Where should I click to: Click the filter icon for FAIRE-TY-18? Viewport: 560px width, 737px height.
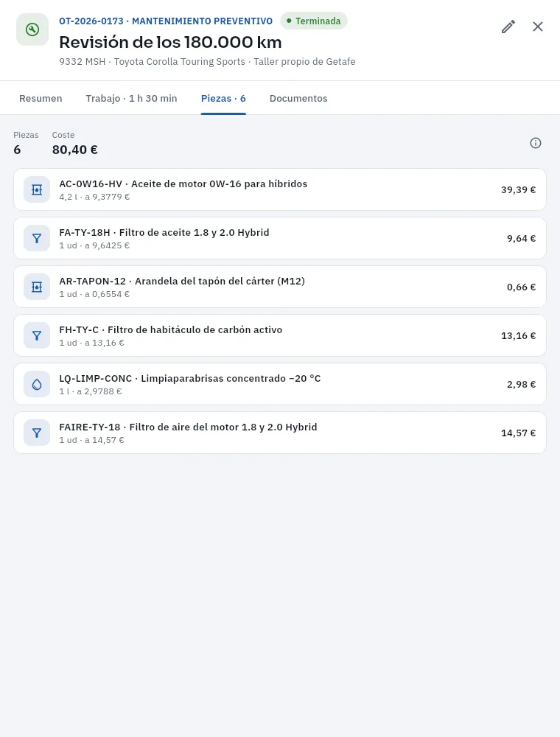coord(37,433)
